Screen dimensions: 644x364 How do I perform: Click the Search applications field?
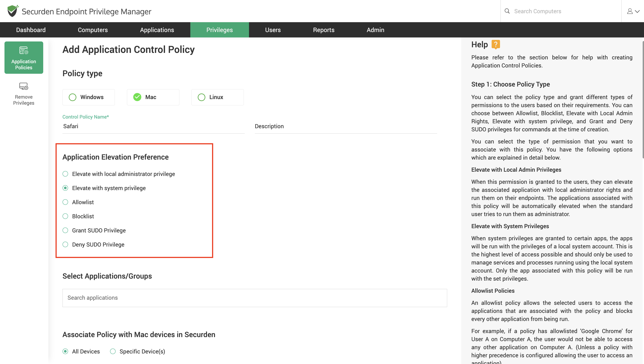coord(255,298)
